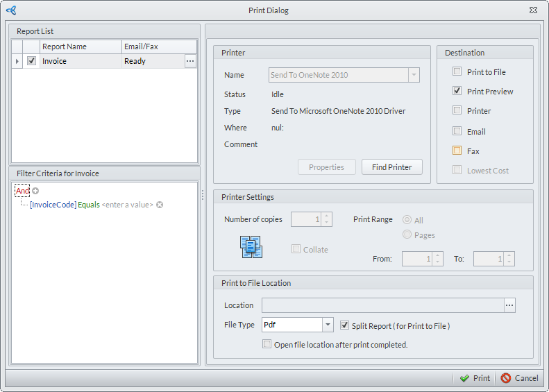Enable the Fax destination checkbox
Image resolution: width=549 pixels, height=392 pixels.
point(457,151)
